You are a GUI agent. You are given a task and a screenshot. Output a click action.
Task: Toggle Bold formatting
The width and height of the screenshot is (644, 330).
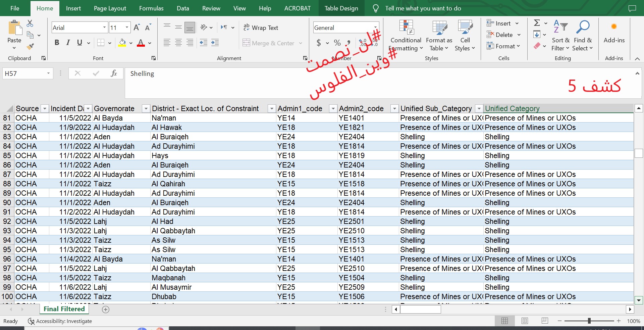click(57, 43)
